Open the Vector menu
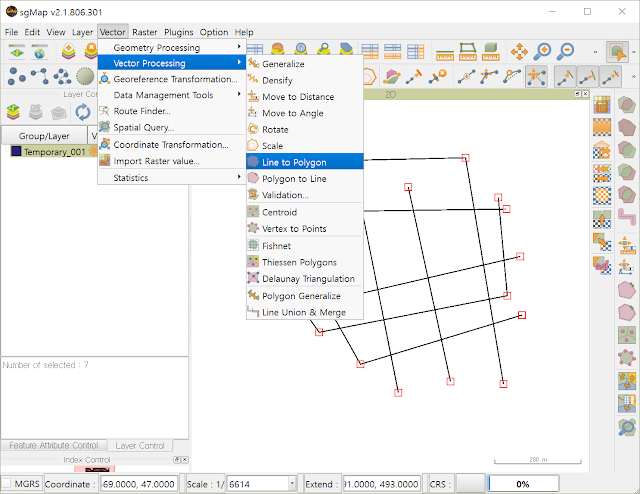640x494 pixels. coord(113,32)
